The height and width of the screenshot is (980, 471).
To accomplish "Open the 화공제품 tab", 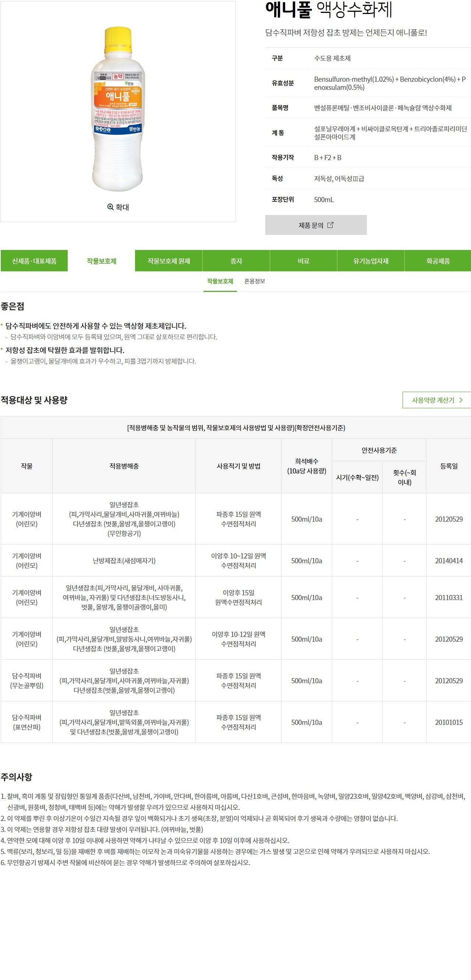I will click(x=438, y=261).
